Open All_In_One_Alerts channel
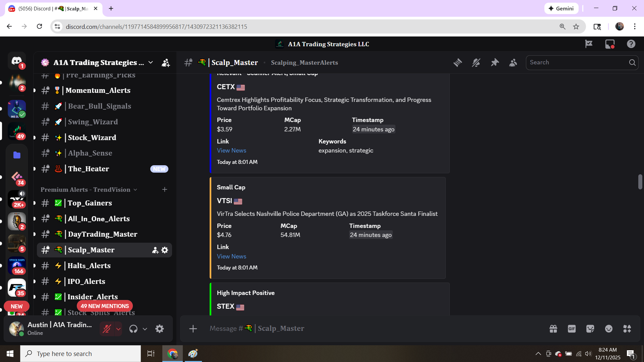The height and width of the screenshot is (362, 644). coord(104,219)
